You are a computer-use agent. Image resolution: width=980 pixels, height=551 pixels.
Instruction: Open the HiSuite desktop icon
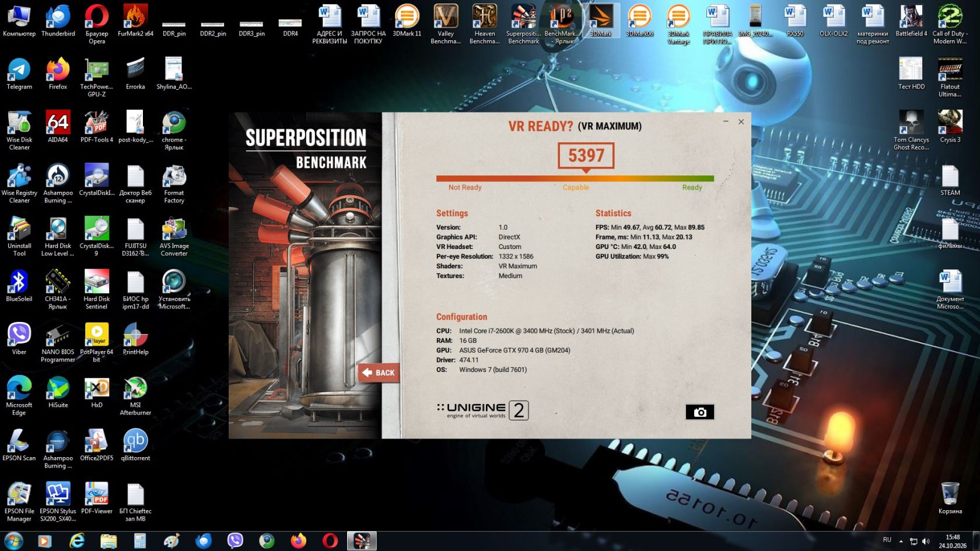58,392
